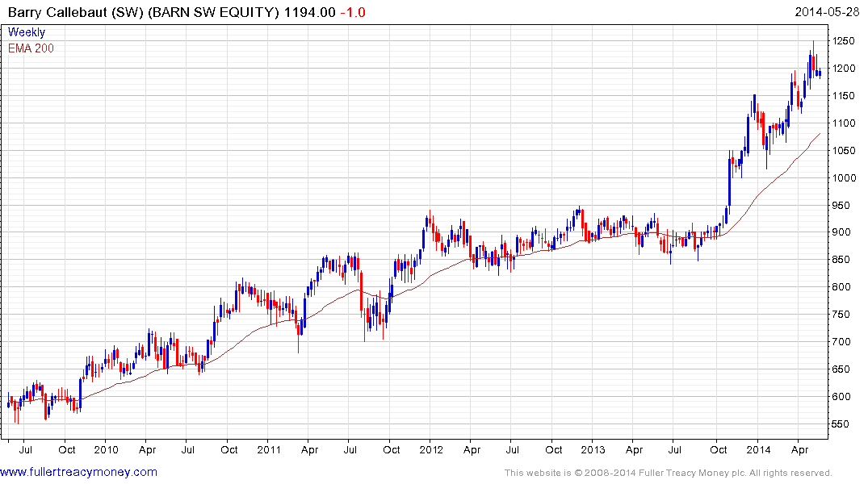Click the 750 price axis label
The image size is (868, 484).
click(841, 314)
